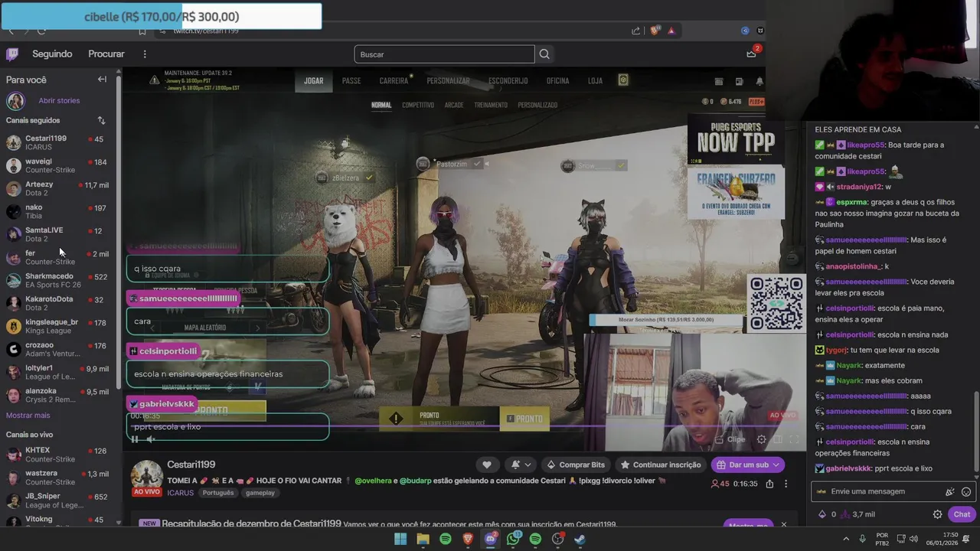Image resolution: width=980 pixels, height=551 pixels.
Task: Share the stream via share icon
Action: pyautogui.click(x=769, y=484)
